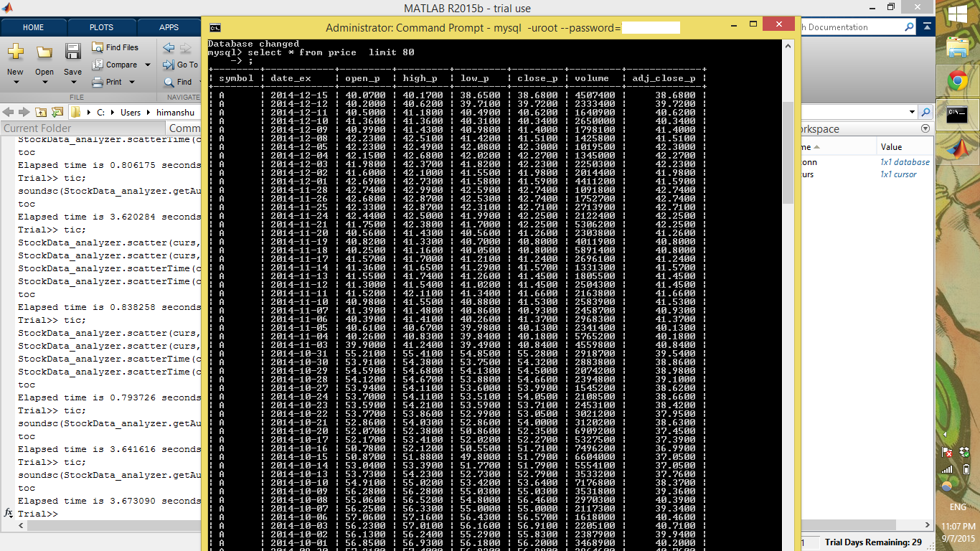The image size is (980, 551).
Task: Expand the Compare dropdown arrow
Action: tap(148, 65)
